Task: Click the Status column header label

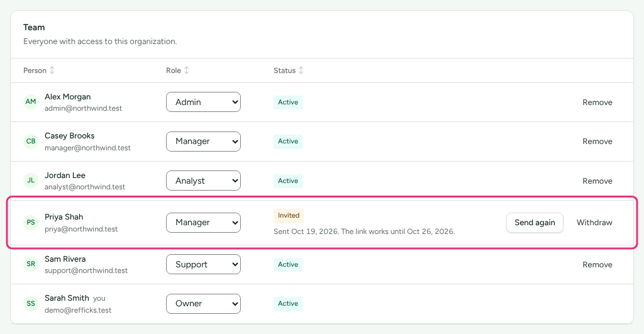Action: click(285, 70)
